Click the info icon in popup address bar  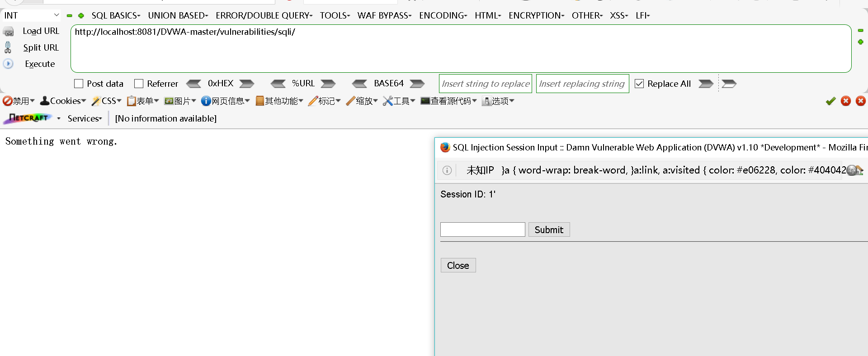pos(447,170)
